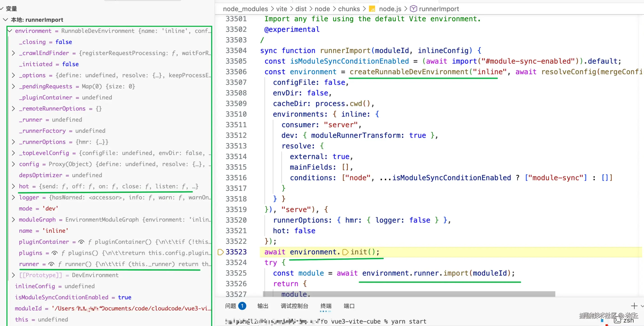Screen dimensions: 644x326
Task: Click the plus icon for new terminal
Action: [x=634, y=306]
